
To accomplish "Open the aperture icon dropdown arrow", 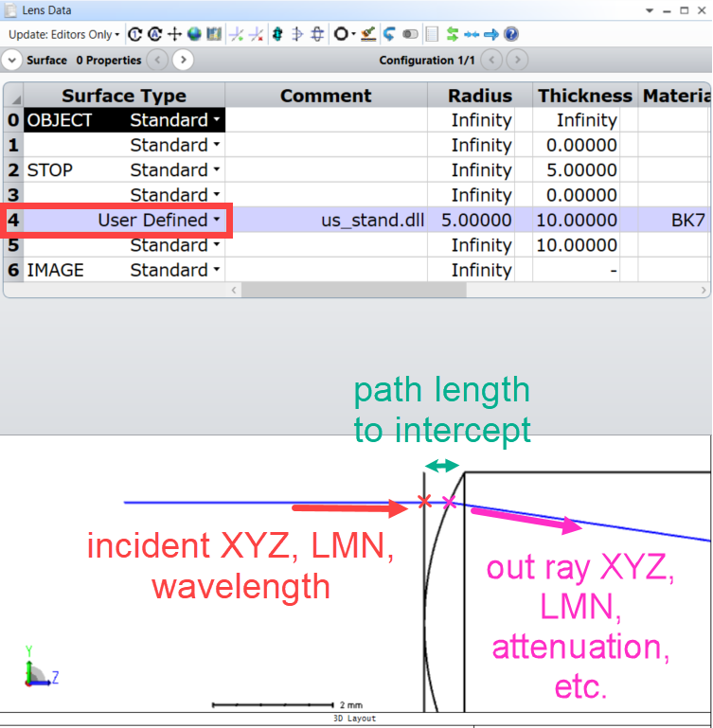I will click(353, 34).
